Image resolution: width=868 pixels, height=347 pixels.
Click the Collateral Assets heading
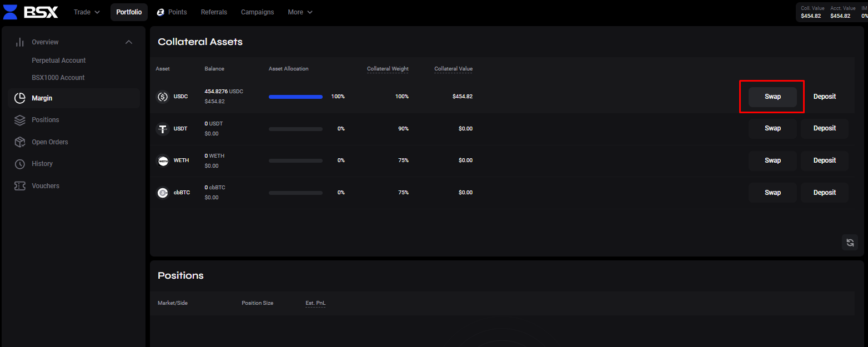(200, 42)
